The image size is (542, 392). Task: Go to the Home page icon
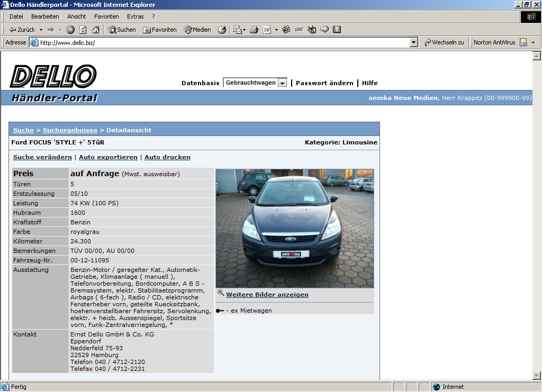tap(96, 30)
